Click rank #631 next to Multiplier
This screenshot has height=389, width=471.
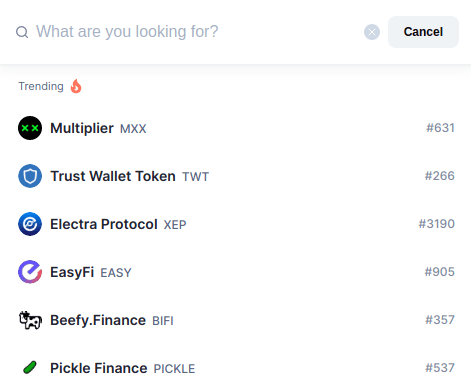pyautogui.click(x=440, y=128)
